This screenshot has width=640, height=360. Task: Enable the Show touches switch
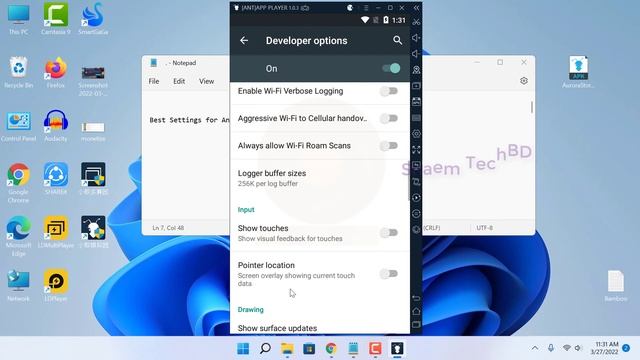click(x=389, y=233)
